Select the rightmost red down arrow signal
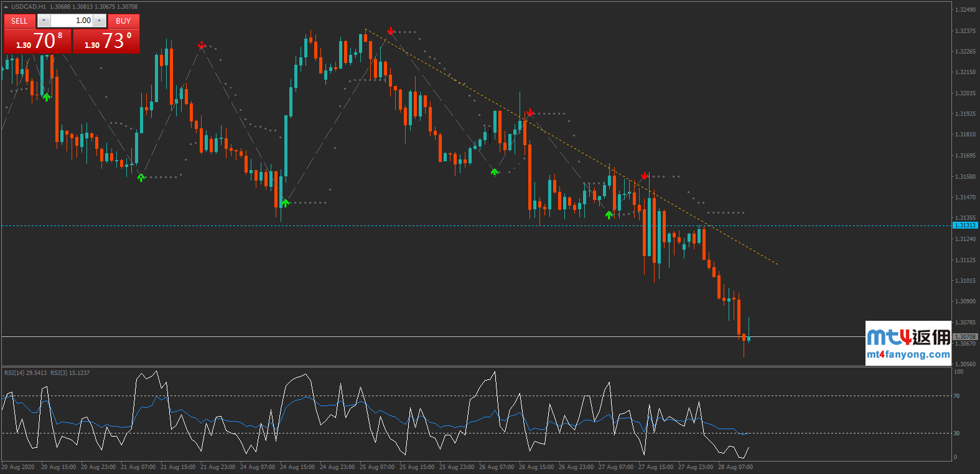Image resolution: width=980 pixels, height=474 pixels. (x=645, y=176)
